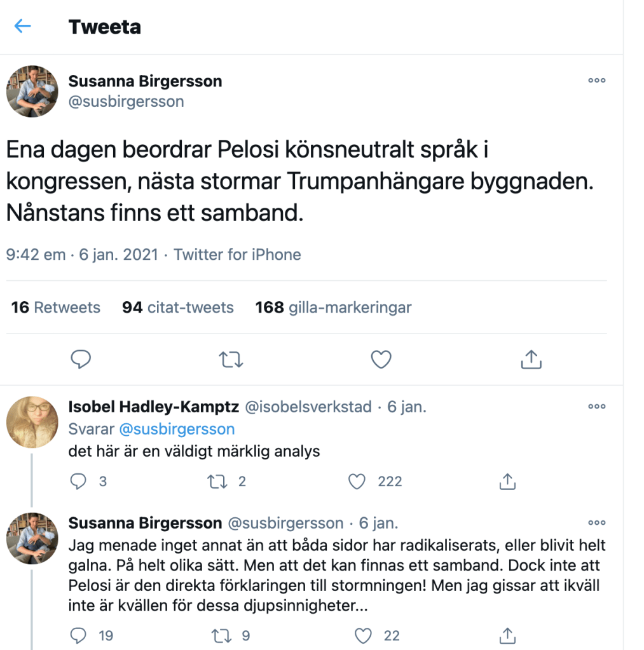Retweet Isobel's reply with 2 retweets
Screen dimensions: 644x650
218,482
